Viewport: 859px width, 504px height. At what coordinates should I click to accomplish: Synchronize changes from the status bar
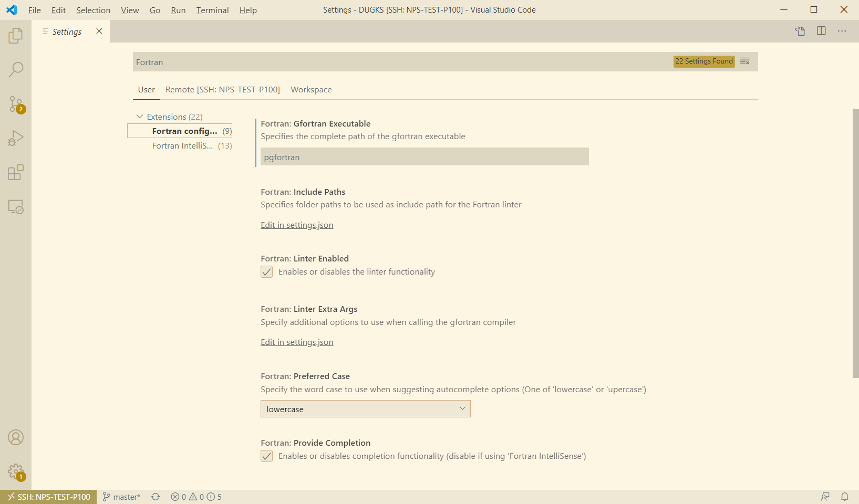pos(156,497)
